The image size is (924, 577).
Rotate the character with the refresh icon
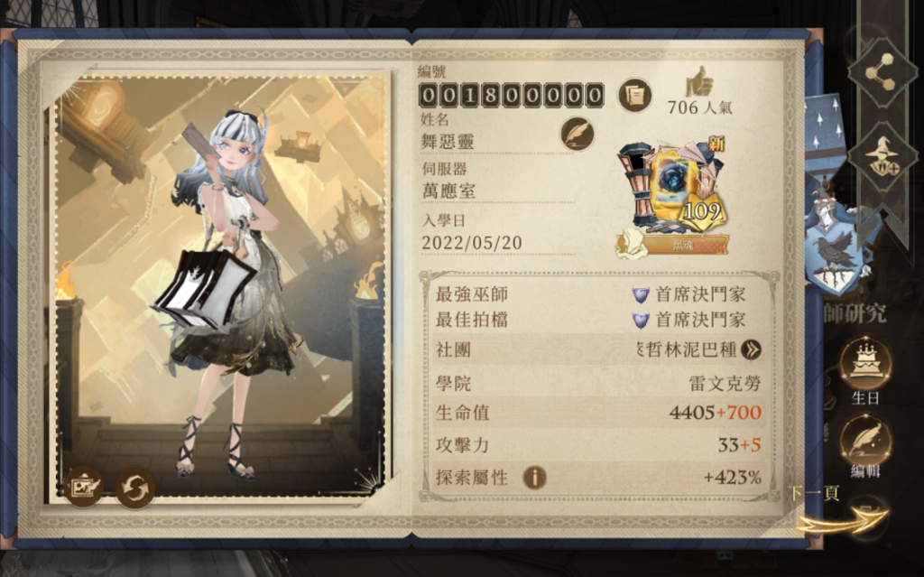pos(135,488)
